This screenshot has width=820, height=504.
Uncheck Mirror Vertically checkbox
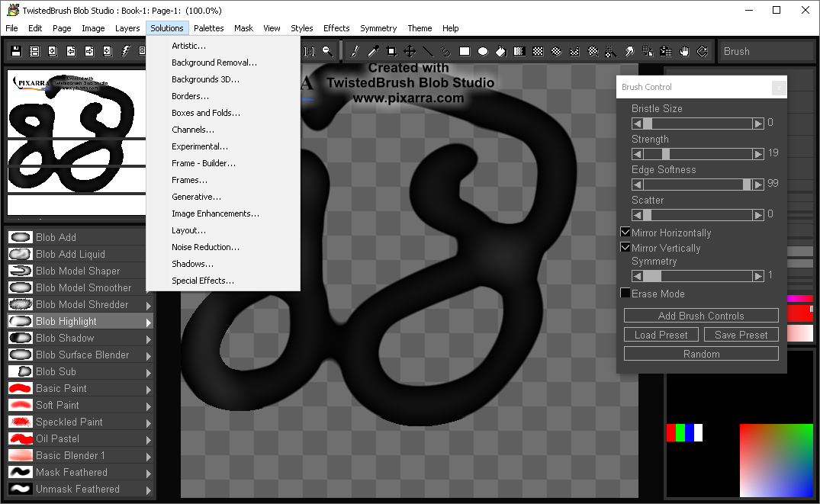coord(625,247)
